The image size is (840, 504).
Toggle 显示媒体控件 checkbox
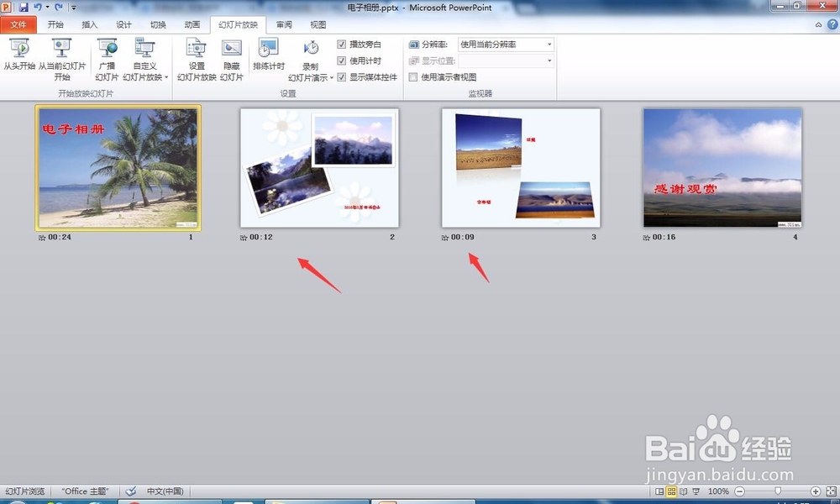341,77
